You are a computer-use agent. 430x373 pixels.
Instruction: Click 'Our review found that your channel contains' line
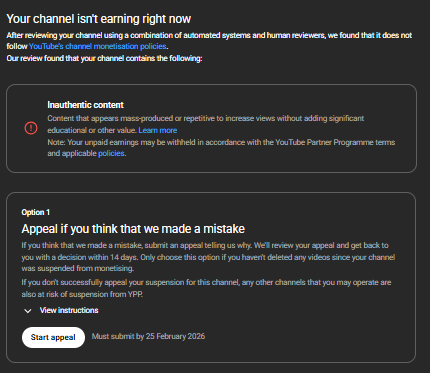pyautogui.click(x=104, y=58)
